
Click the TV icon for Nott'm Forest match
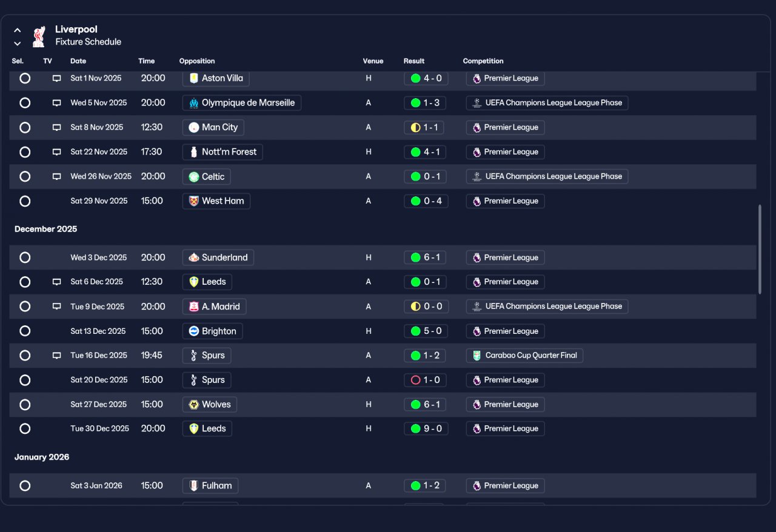click(x=56, y=152)
